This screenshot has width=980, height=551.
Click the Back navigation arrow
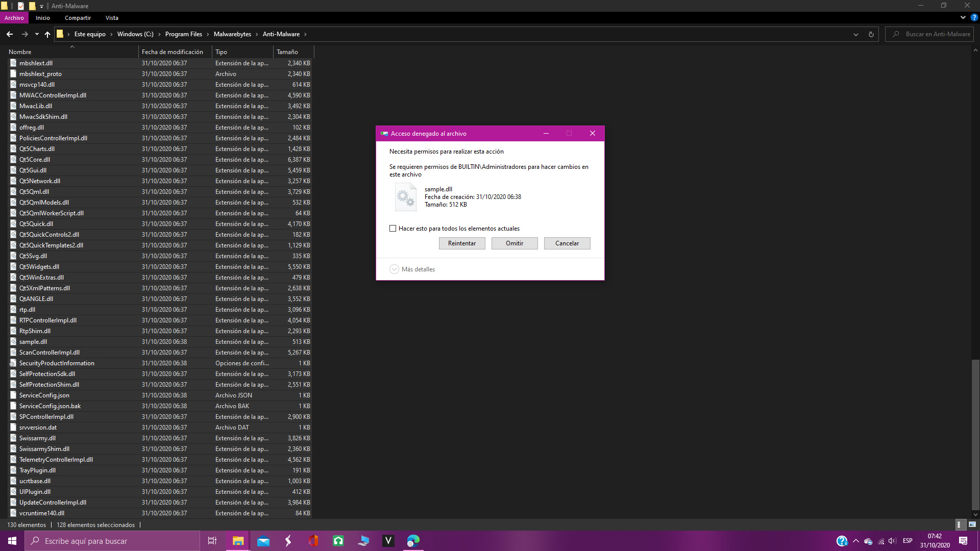[10, 34]
